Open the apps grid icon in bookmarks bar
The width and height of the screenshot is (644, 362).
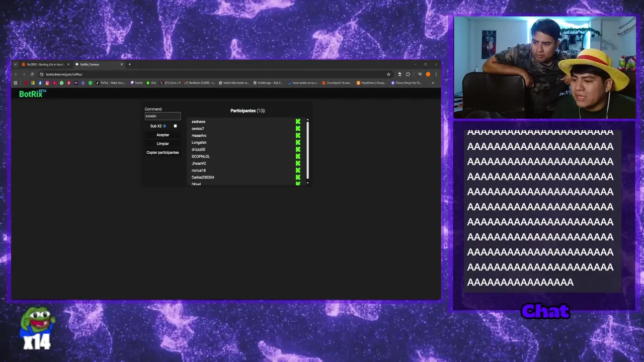point(16,83)
